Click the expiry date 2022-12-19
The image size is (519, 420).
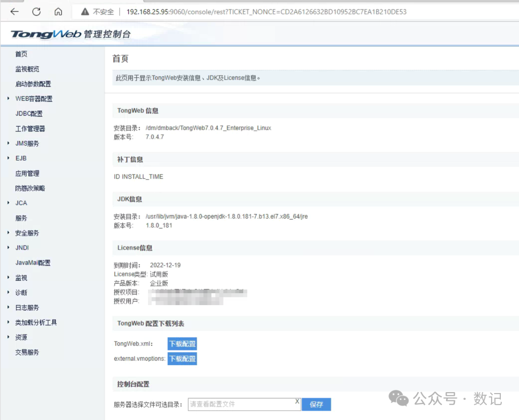pyautogui.click(x=165, y=265)
